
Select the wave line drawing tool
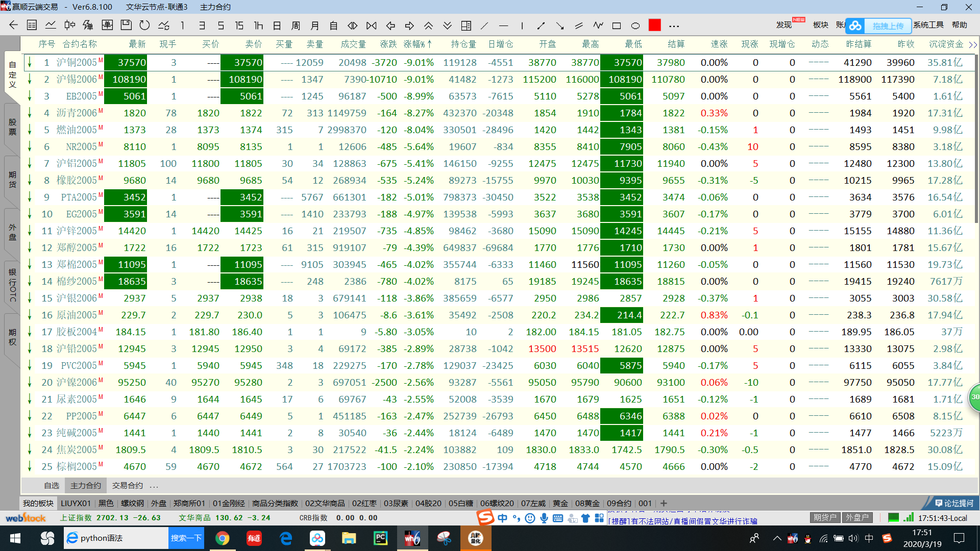pos(598,25)
